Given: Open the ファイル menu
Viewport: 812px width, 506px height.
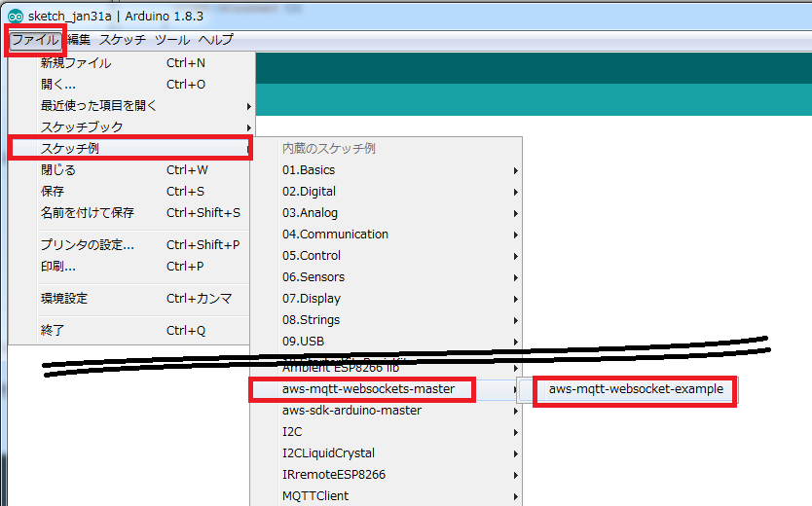Looking at the screenshot, I should tap(35, 40).
